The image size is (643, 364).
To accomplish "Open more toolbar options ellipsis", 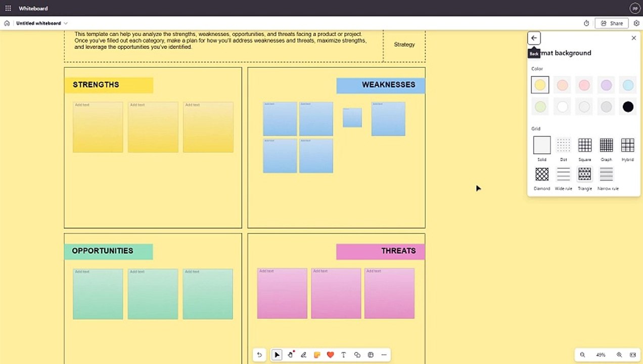I will [384, 355].
